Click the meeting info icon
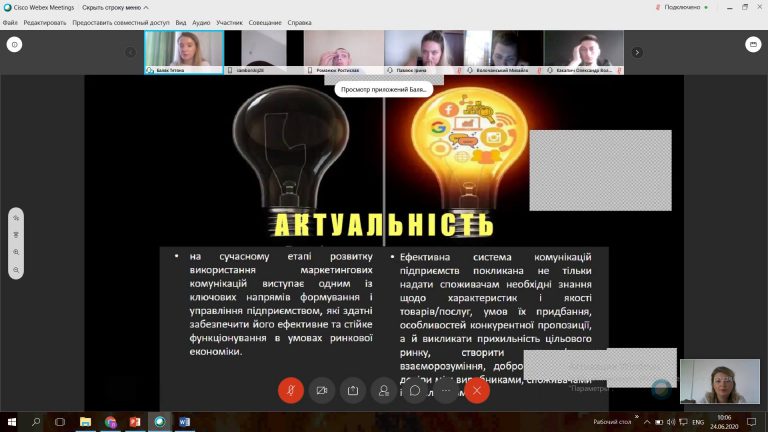The height and width of the screenshot is (432, 768). pyautogui.click(x=14, y=45)
